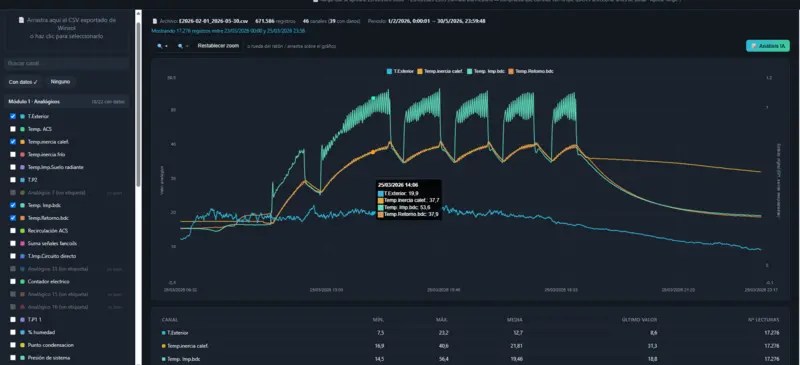The width and height of the screenshot is (800, 365).
Task: Check the greyed Analógico 13 (sin etiqueta) checkbox
Action: point(13,269)
